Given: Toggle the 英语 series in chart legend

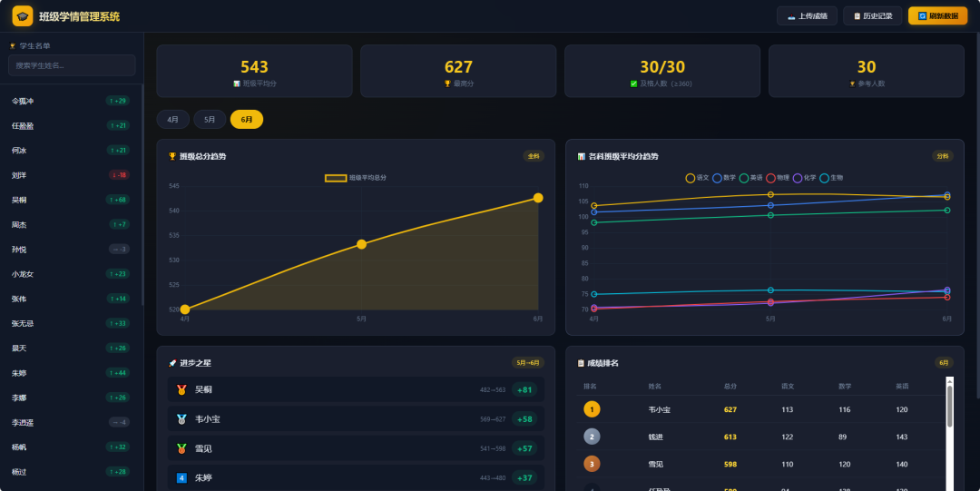Looking at the screenshot, I should pyautogui.click(x=751, y=178).
